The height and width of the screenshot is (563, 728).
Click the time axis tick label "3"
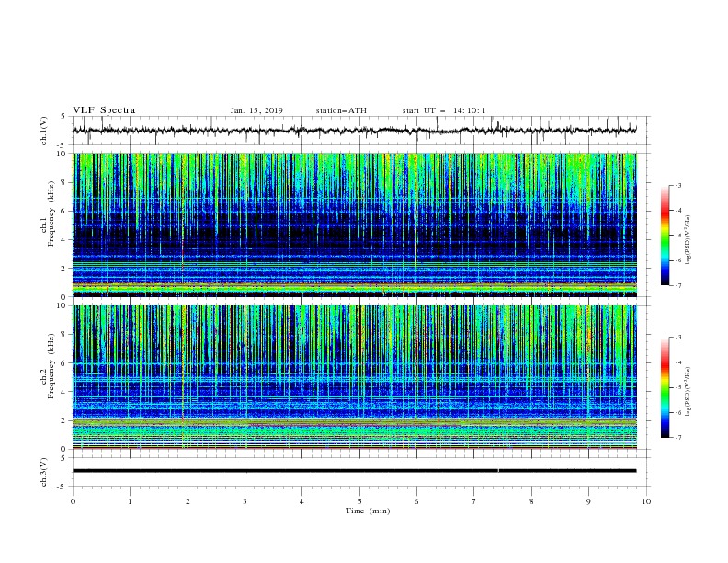tap(245, 501)
